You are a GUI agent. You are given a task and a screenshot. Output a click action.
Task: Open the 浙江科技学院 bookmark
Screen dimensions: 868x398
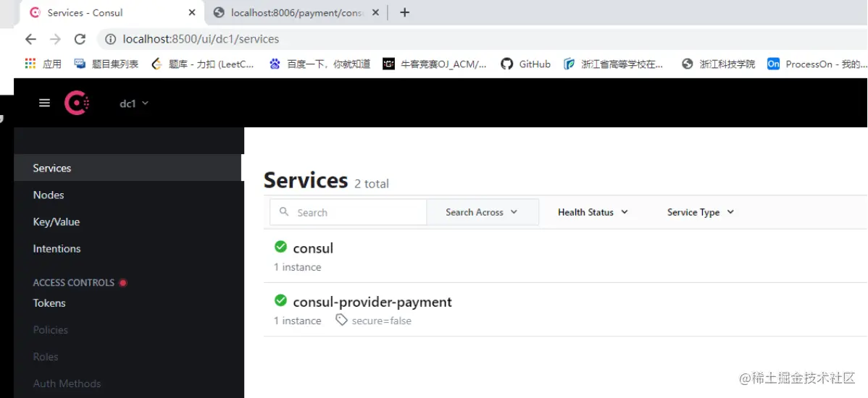tap(718, 64)
